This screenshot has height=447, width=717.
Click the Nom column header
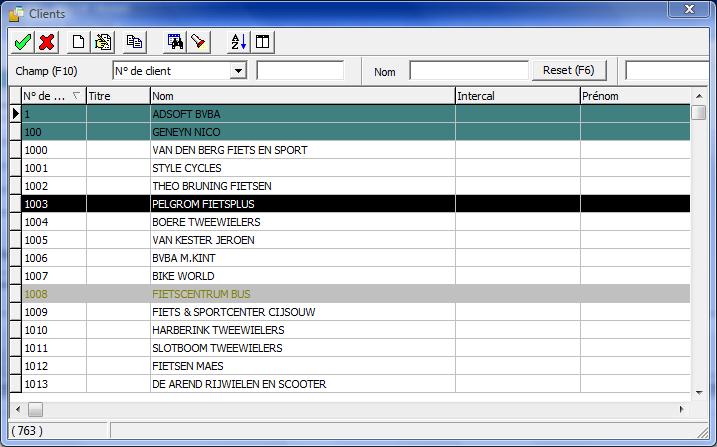(303, 96)
